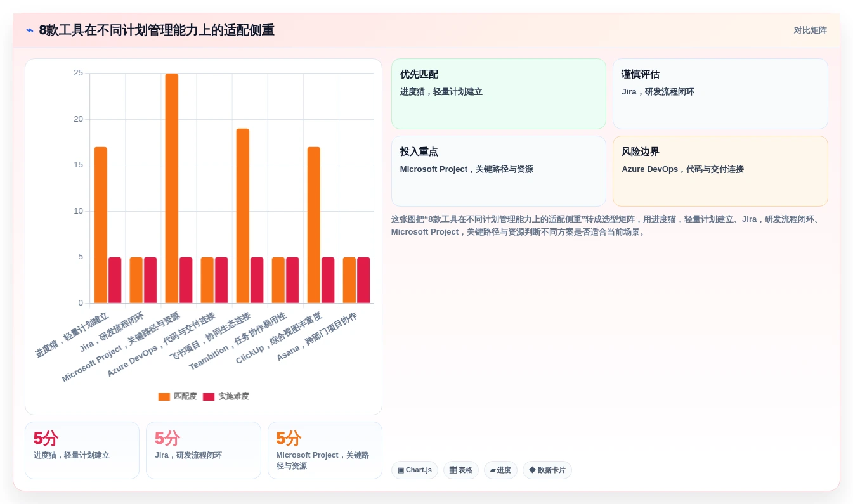Click the orange bar for Azure DevOps
Viewport: 853px width, 504px height.
(207, 280)
